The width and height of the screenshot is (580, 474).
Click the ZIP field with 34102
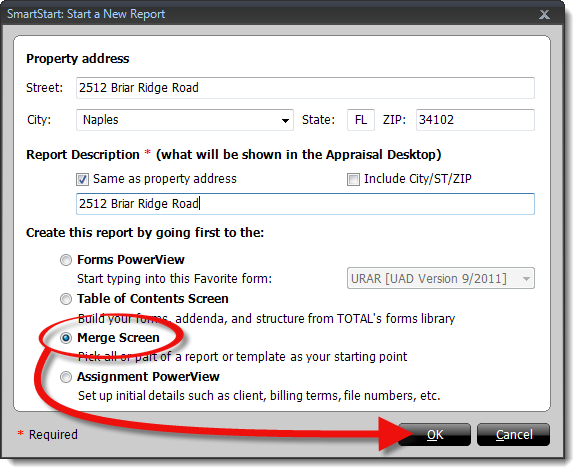pos(475,120)
